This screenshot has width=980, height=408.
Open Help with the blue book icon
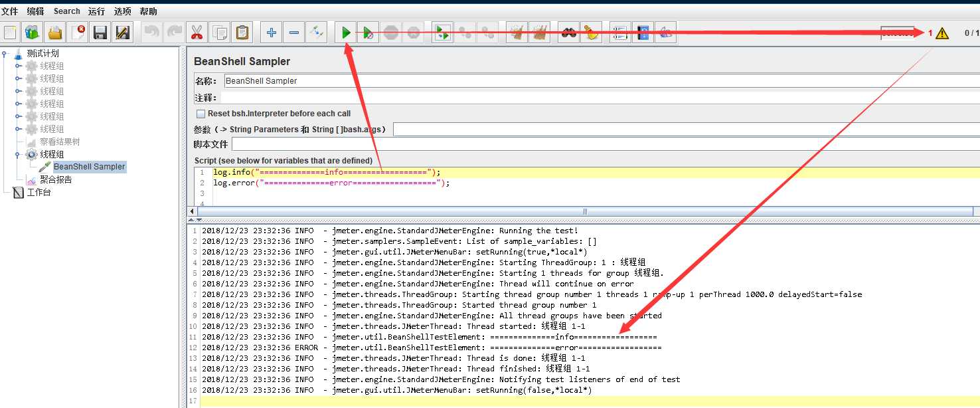click(x=643, y=33)
